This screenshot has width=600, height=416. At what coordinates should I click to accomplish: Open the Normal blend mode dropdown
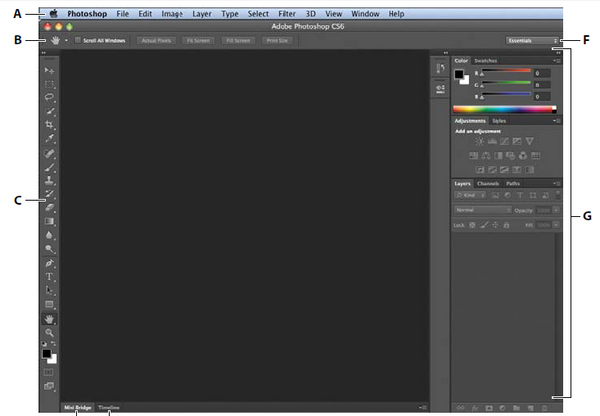483,210
